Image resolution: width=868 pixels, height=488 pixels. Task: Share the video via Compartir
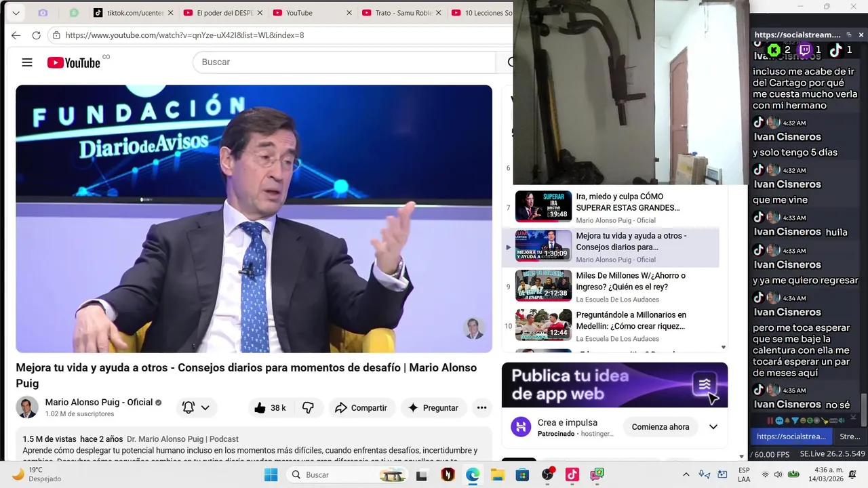tap(361, 408)
